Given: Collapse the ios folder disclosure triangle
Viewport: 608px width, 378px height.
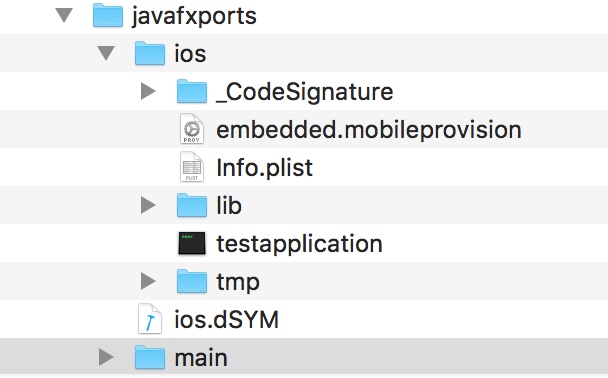Looking at the screenshot, I should [x=106, y=54].
